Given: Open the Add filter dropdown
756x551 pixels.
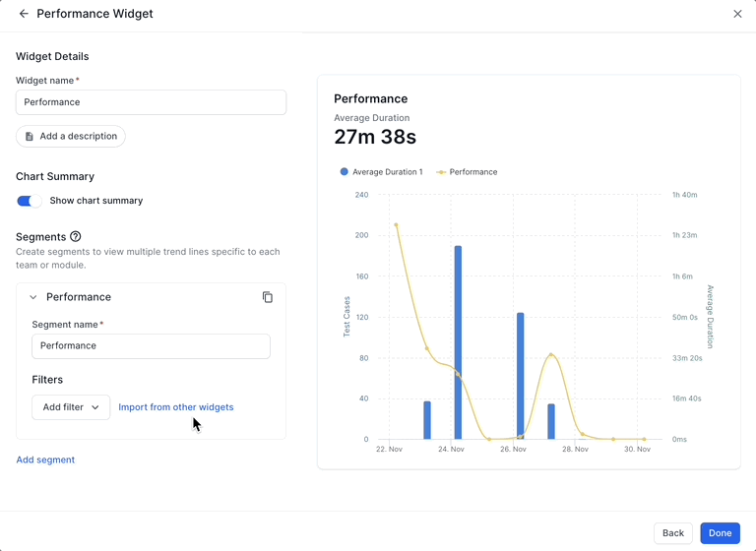Looking at the screenshot, I should (71, 407).
